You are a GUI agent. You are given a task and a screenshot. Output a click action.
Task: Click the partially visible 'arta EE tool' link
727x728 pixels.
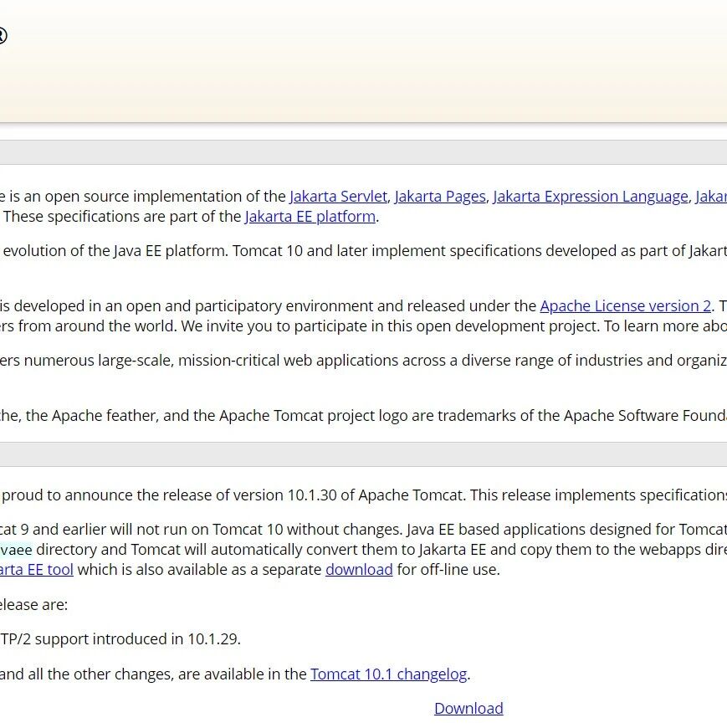tap(37, 569)
